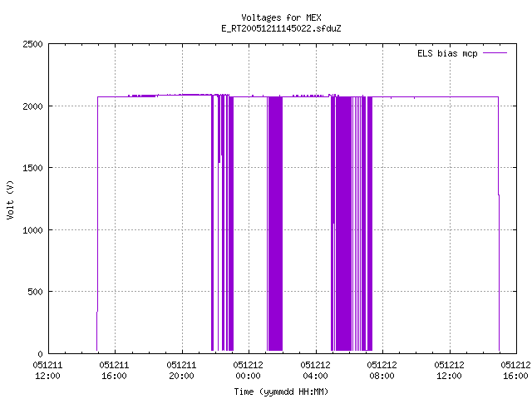Click the 1500 y-axis tick label
The width and height of the screenshot is (532, 399).
click(x=32, y=168)
